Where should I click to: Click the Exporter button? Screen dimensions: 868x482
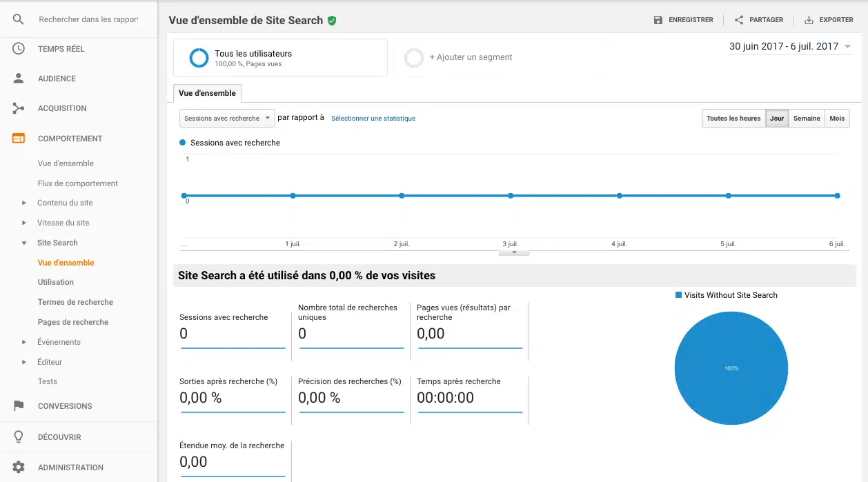click(x=829, y=20)
